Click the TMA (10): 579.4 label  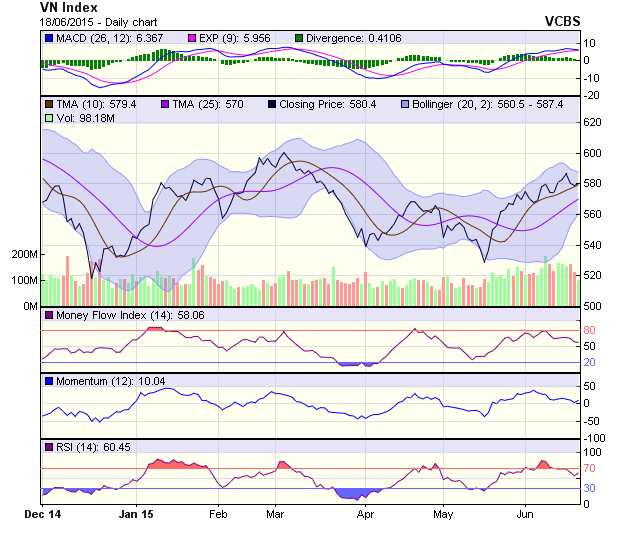point(96,104)
